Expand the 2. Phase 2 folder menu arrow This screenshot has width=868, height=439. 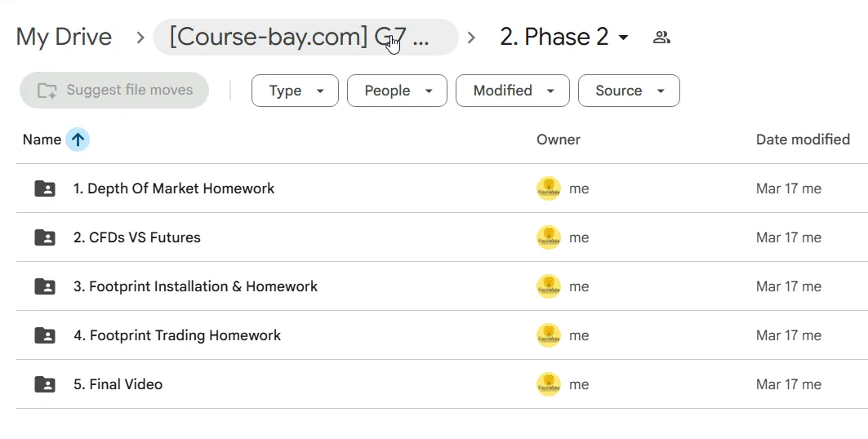[x=623, y=37]
